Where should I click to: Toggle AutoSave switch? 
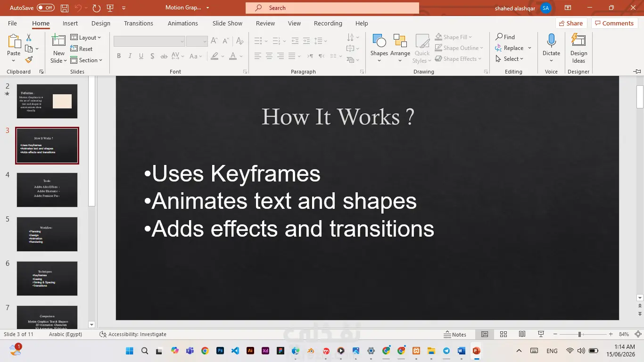(x=46, y=8)
